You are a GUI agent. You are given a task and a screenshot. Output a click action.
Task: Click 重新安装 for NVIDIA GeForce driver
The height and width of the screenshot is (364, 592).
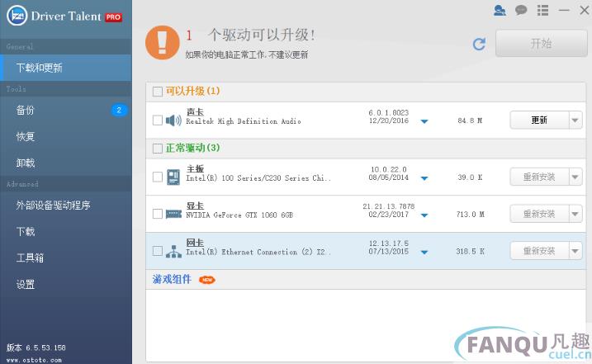coord(539,214)
